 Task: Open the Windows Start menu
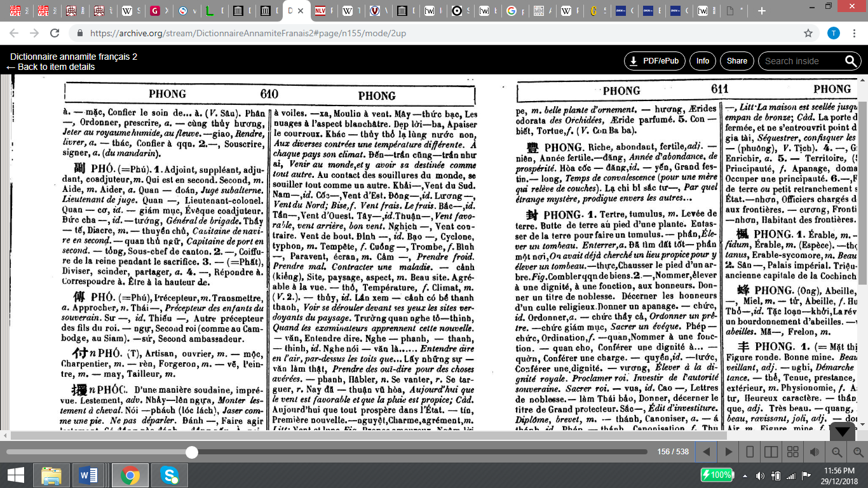click(15, 475)
